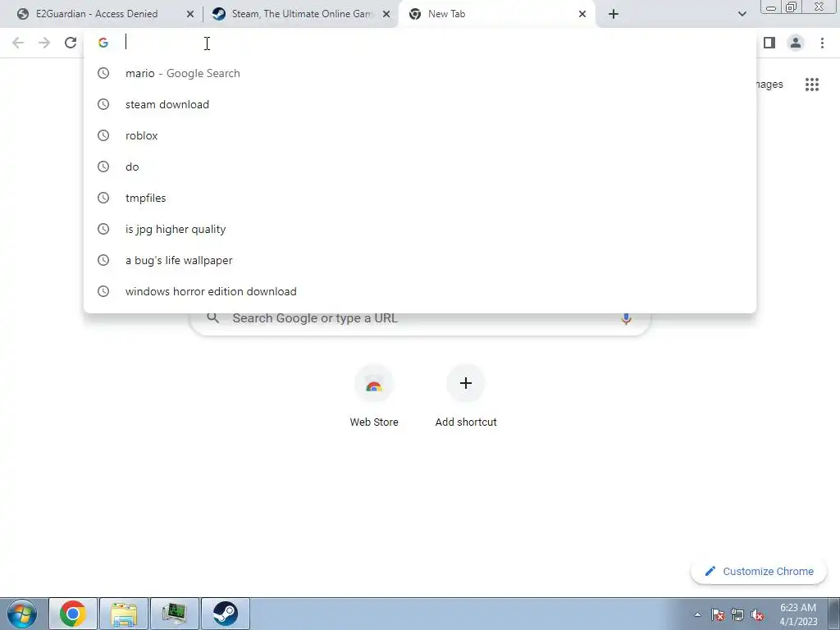This screenshot has width=840, height=630.
Task: Open the Chrome profile avatar
Action: (796, 43)
